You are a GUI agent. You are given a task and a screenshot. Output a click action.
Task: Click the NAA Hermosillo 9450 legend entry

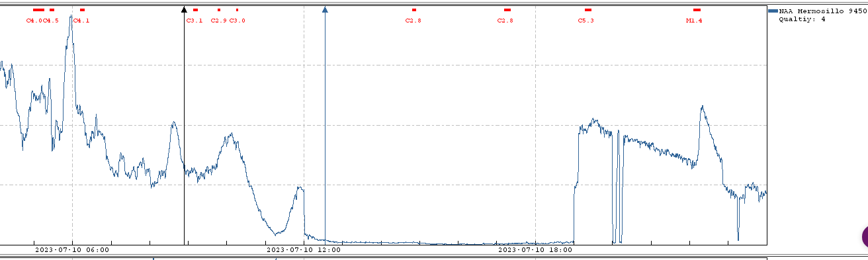point(823,11)
